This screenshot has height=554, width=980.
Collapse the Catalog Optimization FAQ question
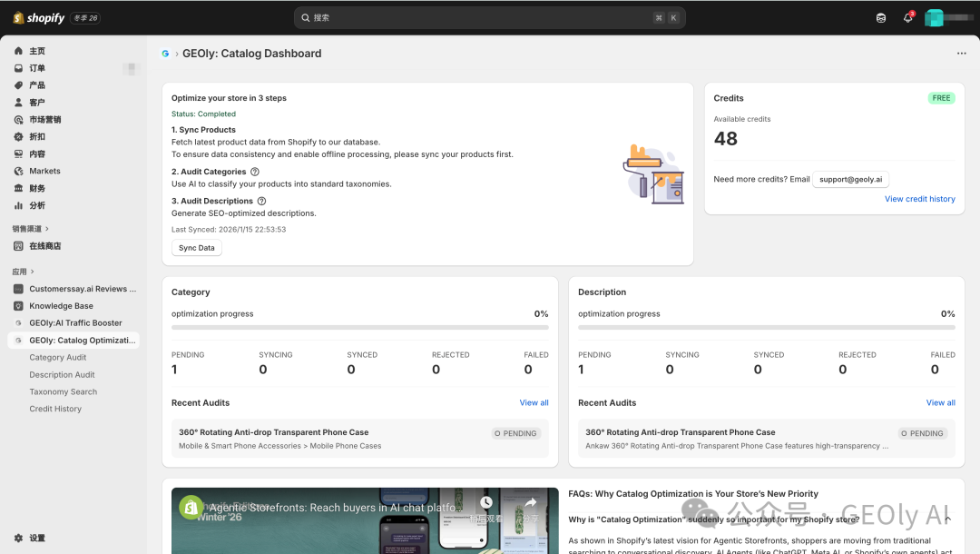pos(948,519)
